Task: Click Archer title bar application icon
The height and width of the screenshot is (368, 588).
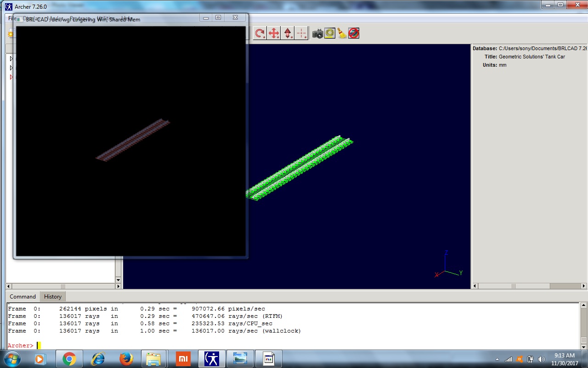Action: (8, 6)
